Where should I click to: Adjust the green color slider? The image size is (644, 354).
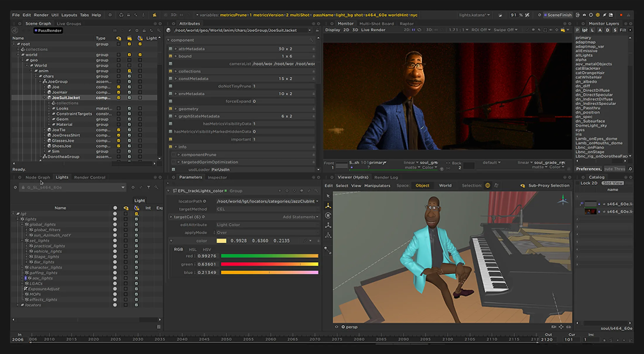pyautogui.click(x=269, y=264)
